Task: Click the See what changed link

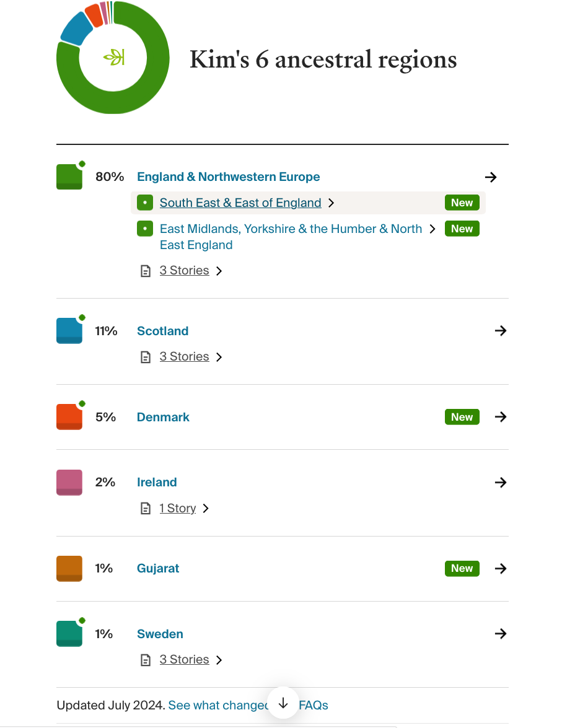Action: (218, 705)
